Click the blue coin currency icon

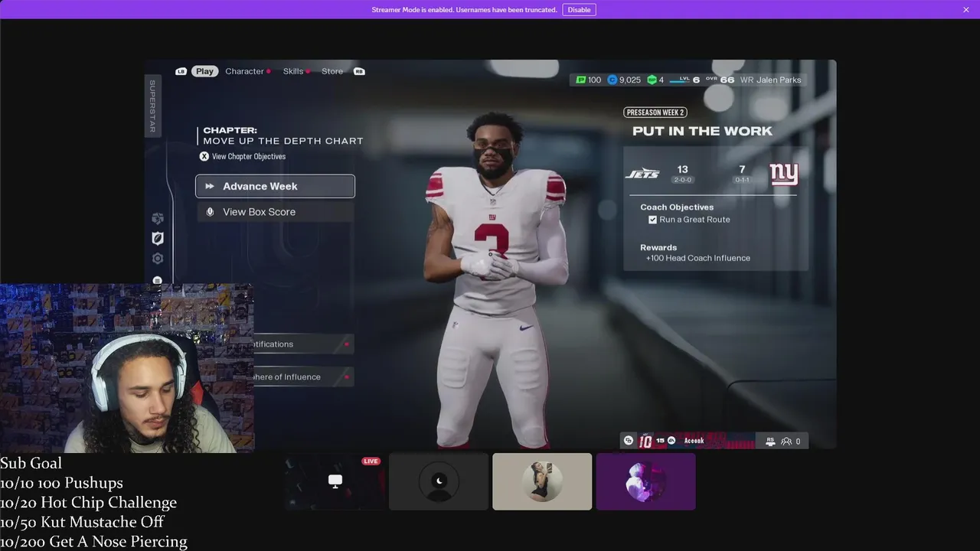click(612, 80)
